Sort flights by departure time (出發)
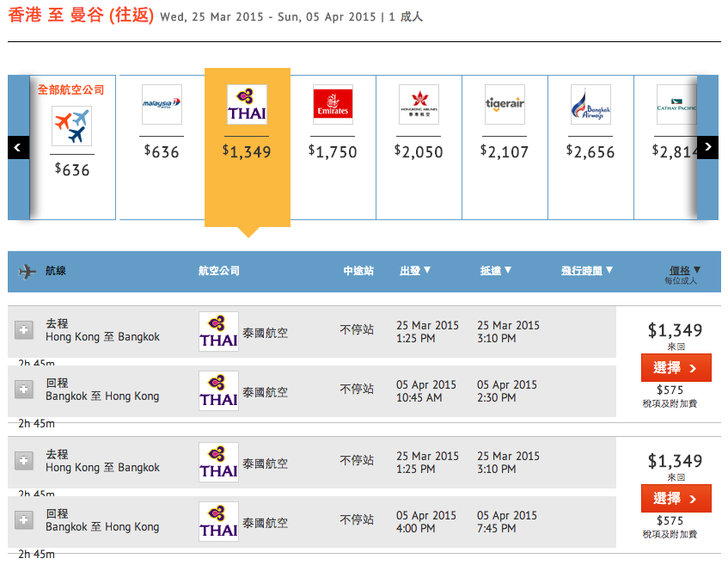The image size is (728, 565). tap(415, 270)
